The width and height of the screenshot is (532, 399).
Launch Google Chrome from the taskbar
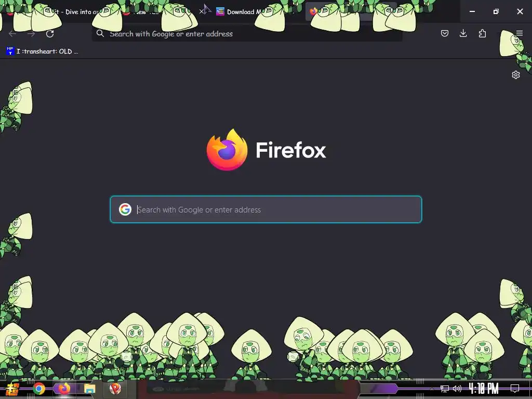pos(38,389)
